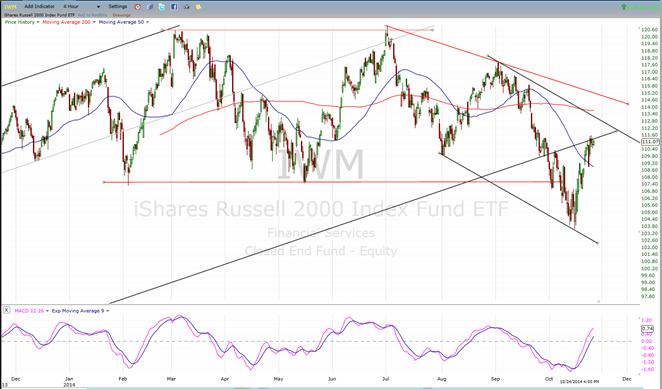Click the MACD 12 26 label
Screen dimensions: 662x389
point(30,311)
